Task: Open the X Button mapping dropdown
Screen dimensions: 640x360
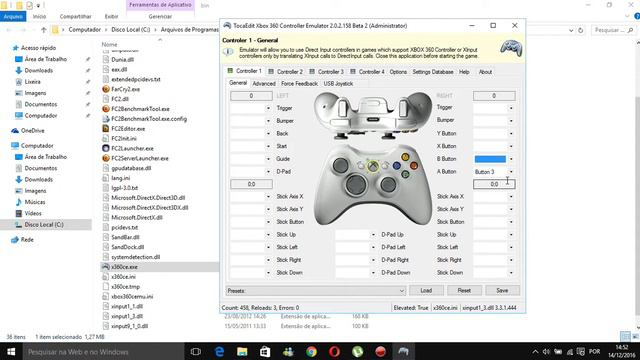Action: tap(511, 147)
